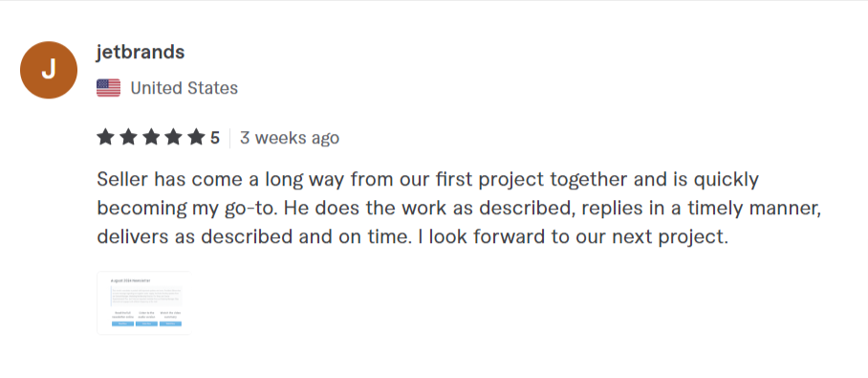Click the United States flag icon
This screenshot has width=868, height=378.
click(109, 88)
